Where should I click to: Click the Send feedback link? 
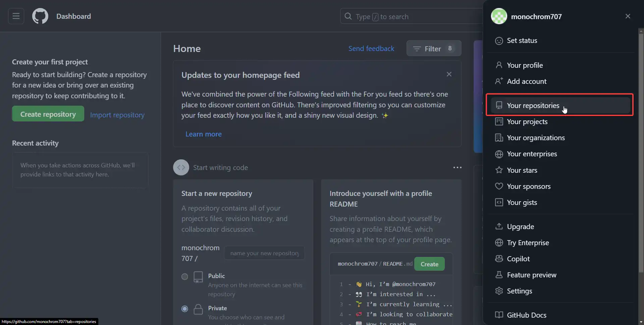(x=371, y=49)
